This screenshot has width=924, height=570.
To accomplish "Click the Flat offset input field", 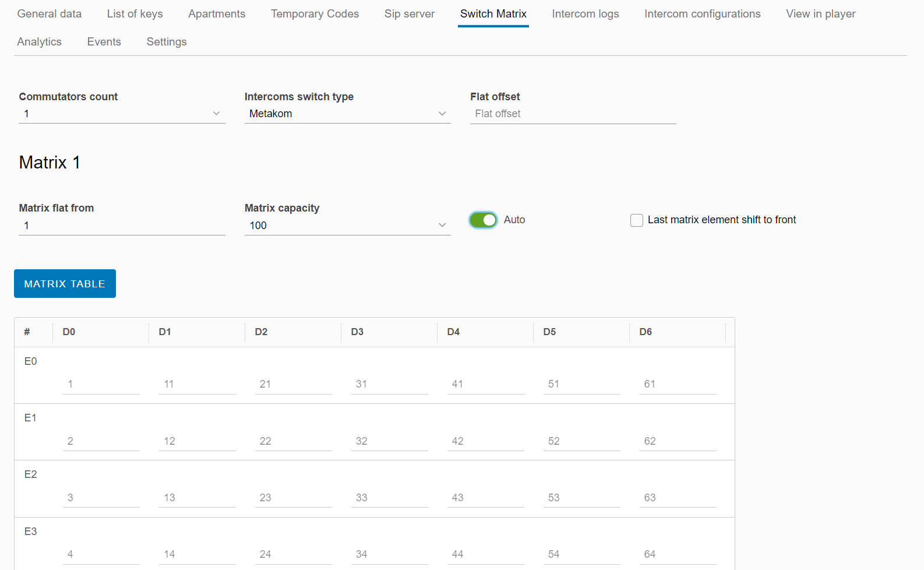I will 572,114.
